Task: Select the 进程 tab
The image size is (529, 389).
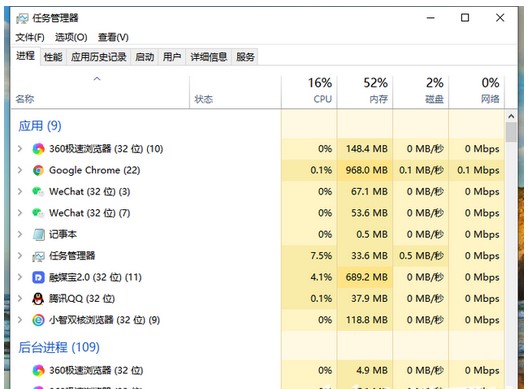Action: (25, 56)
